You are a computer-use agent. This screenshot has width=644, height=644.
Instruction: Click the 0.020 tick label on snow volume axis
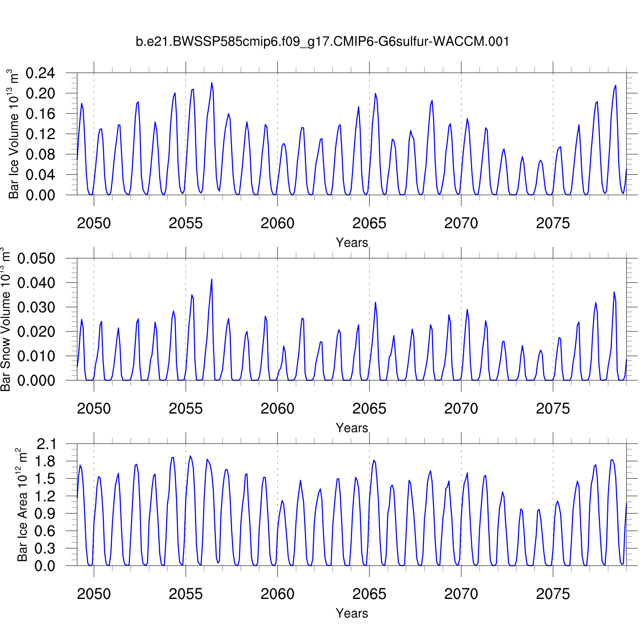tap(36, 331)
